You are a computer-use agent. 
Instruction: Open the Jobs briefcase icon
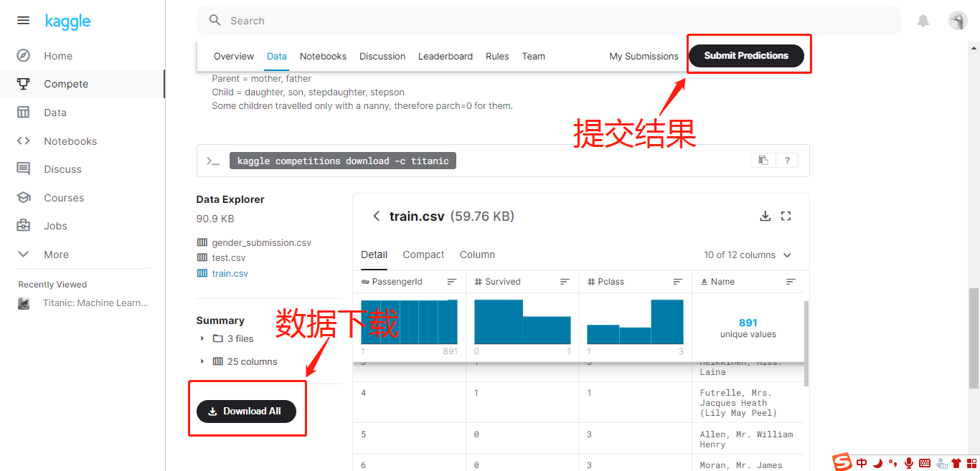click(x=24, y=226)
